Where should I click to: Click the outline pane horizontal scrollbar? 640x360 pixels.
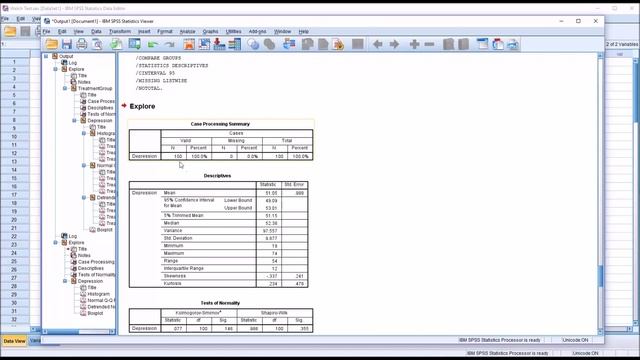(78, 332)
